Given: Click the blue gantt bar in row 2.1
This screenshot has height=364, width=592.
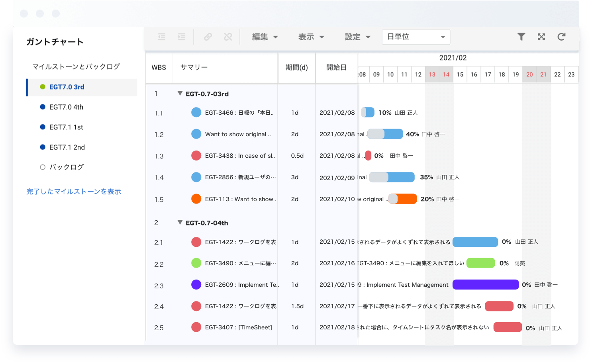Looking at the screenshot, I should [x=475, y=242].
